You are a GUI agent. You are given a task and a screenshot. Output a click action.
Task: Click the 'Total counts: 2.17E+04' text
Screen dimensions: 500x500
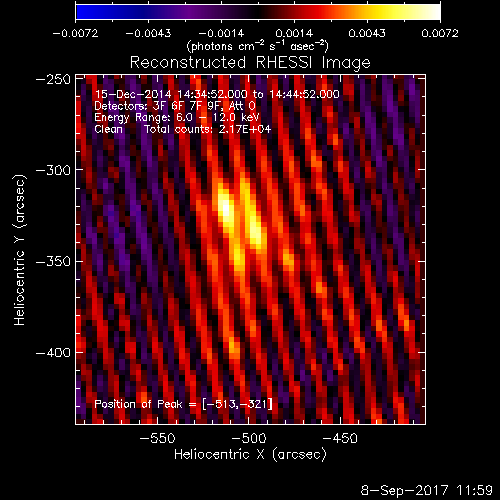[208, 129]
